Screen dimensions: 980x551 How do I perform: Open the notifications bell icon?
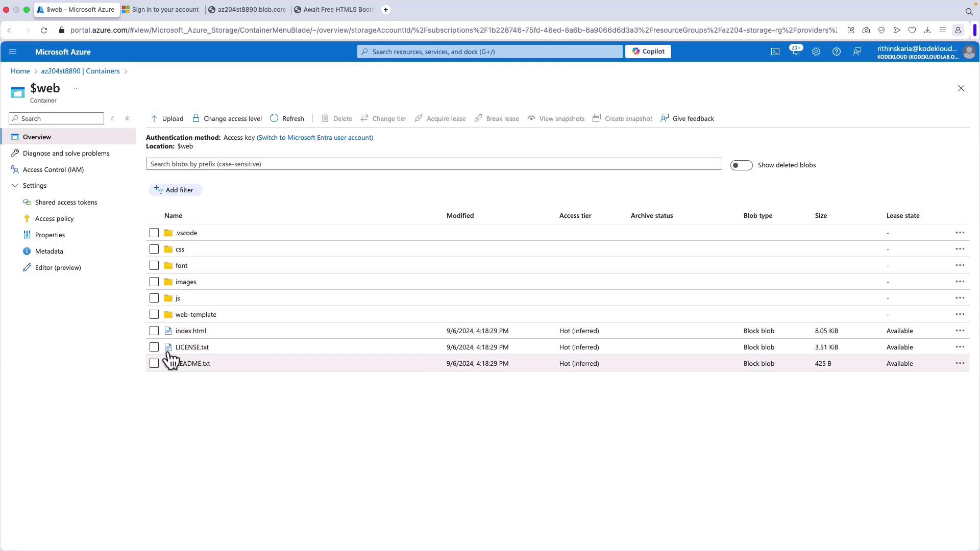point(795,52)
